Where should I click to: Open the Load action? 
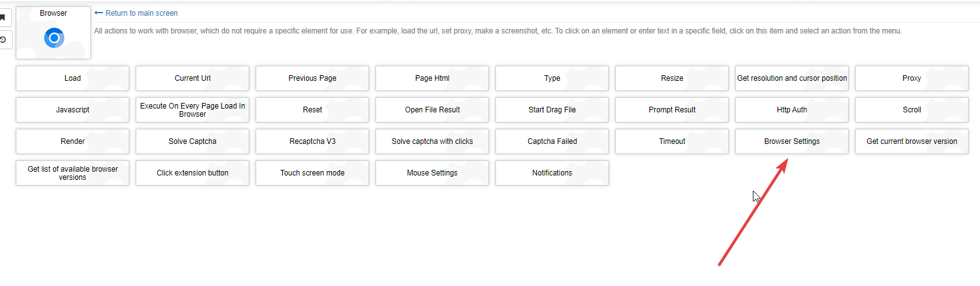click(x=73, y=78)
